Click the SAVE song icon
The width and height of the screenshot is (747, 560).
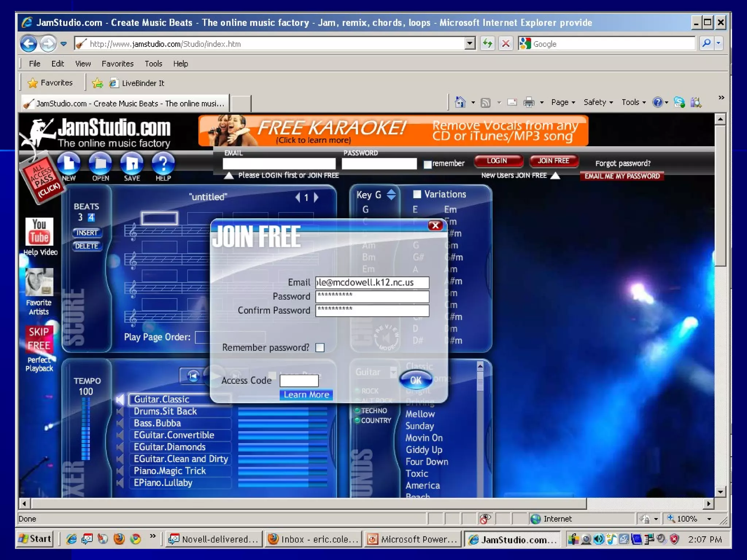pyautogui.click(x=132, y=164)
